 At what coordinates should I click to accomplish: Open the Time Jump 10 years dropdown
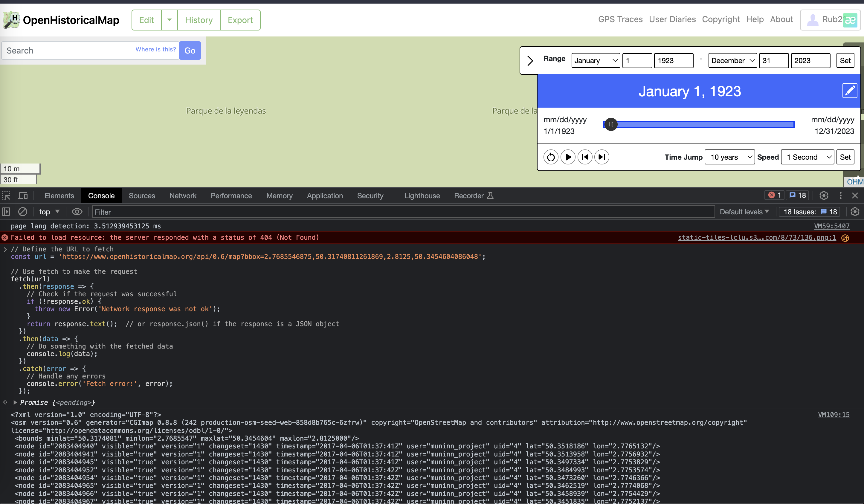click(x=729, y=157)
